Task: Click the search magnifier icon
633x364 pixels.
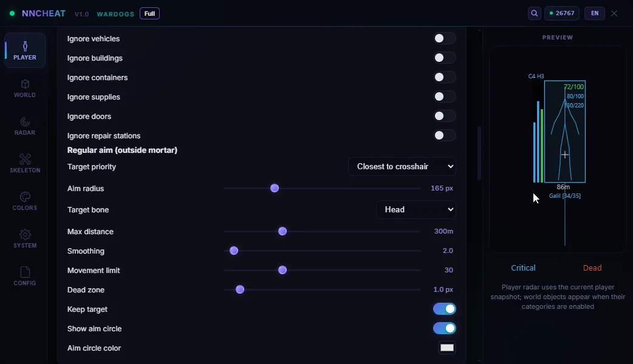Action: (534, 13)
